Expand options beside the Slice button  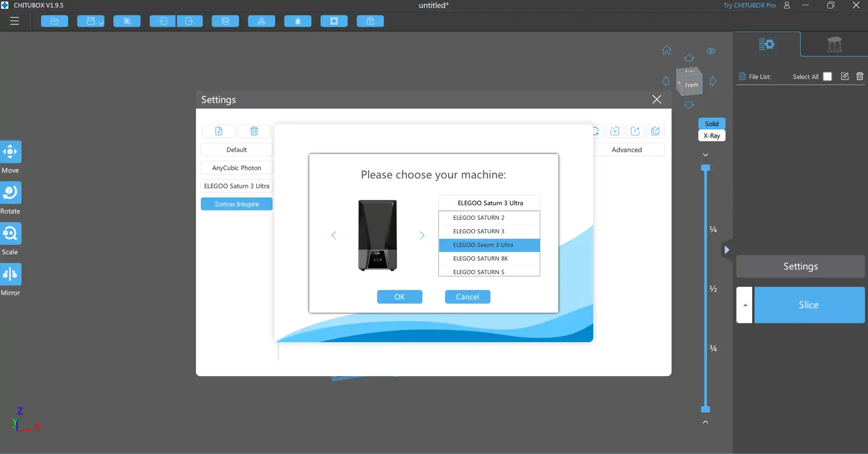[745, 305]
